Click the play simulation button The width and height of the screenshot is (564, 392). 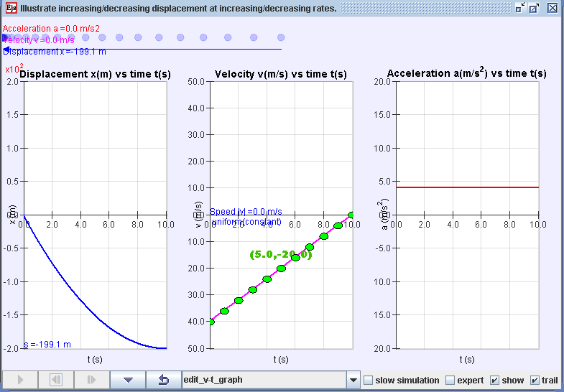(20, 379)
